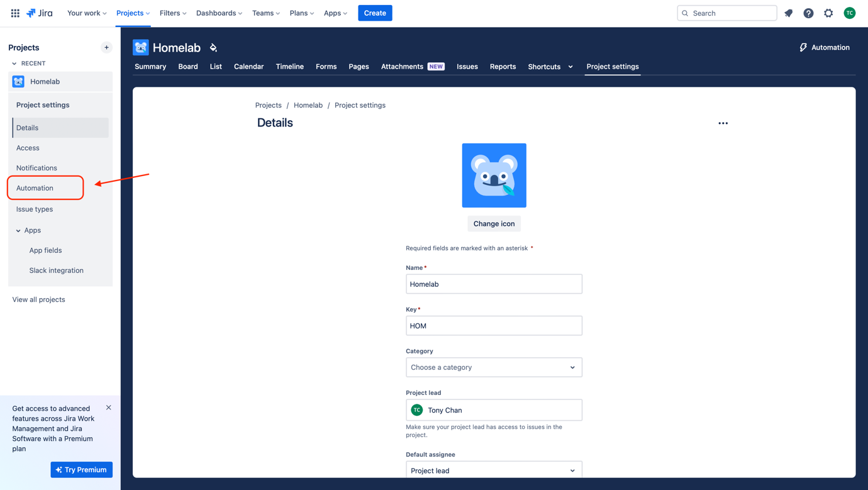Click Homelab in the breadcrumb
The image size is (868, 490).
click(308, 105)
